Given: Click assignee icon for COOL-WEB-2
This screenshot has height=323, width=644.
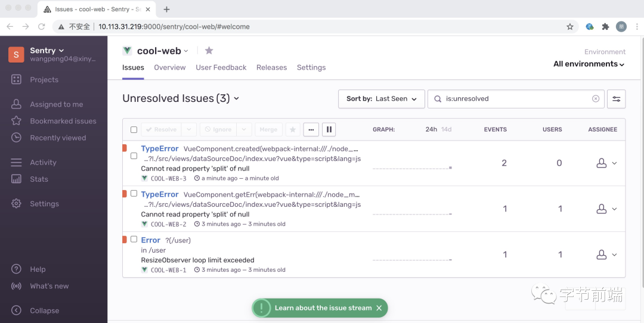Looking at the screenshot, I should [601, 209].
